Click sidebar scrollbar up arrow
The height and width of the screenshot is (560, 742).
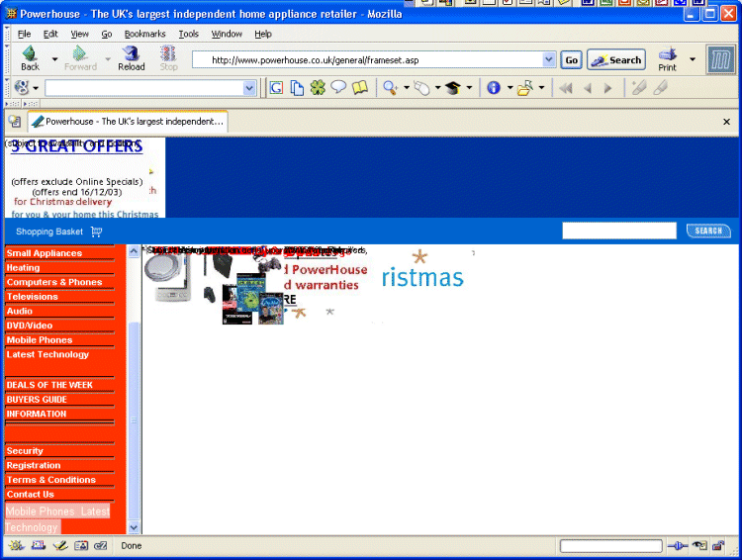coord(134,251)
